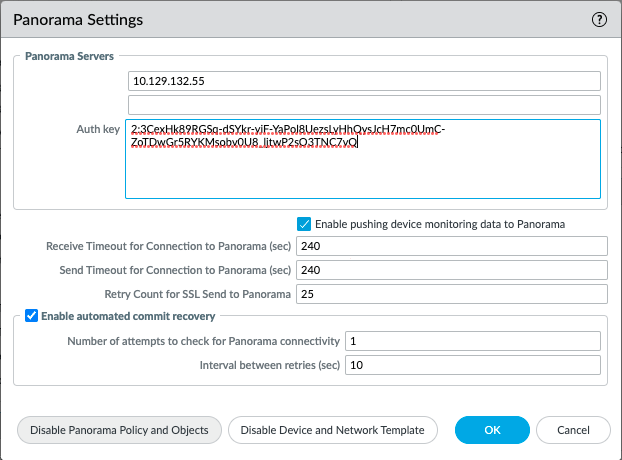The height and width of the screenshot is (460, 622).
Task: Click Number of attempts to check label
Action: pos(203,341)
